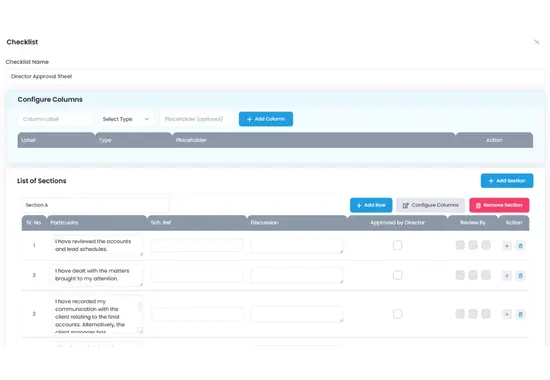Click first Review By box in row 3

coord(460,314)
